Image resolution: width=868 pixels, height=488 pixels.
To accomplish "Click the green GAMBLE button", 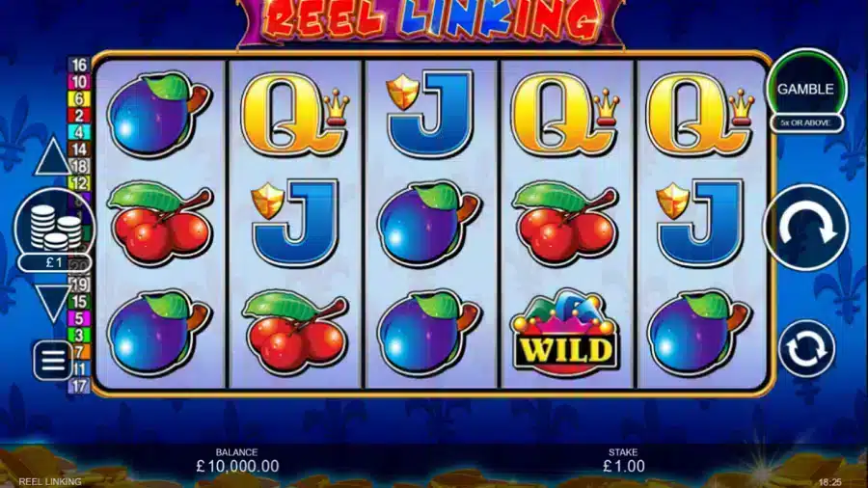I will pos(806,89).
